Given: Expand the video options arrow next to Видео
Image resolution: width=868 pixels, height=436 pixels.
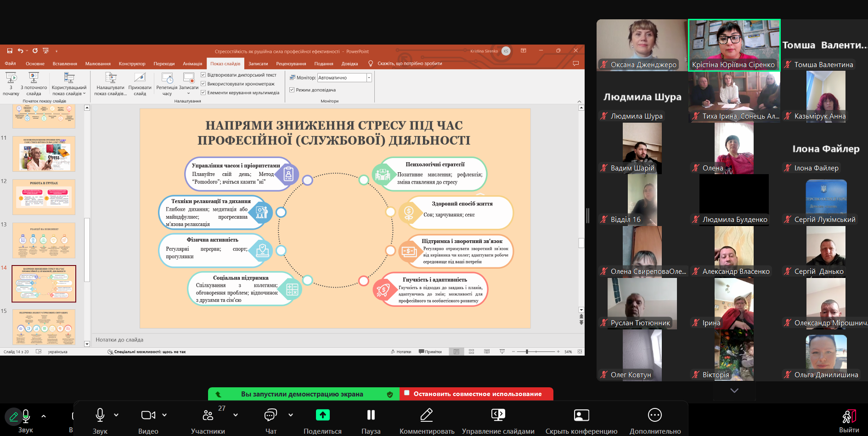Looking at the screenshot, I should pyautogui.click(x=164, y=415).
